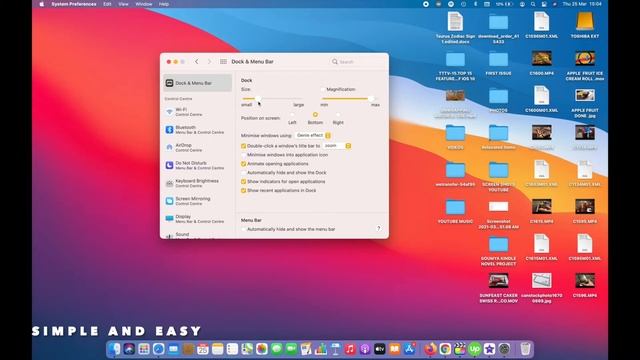Click the date and time in menu bar
The width and height of the screenshot is (640, 360).
582,4
